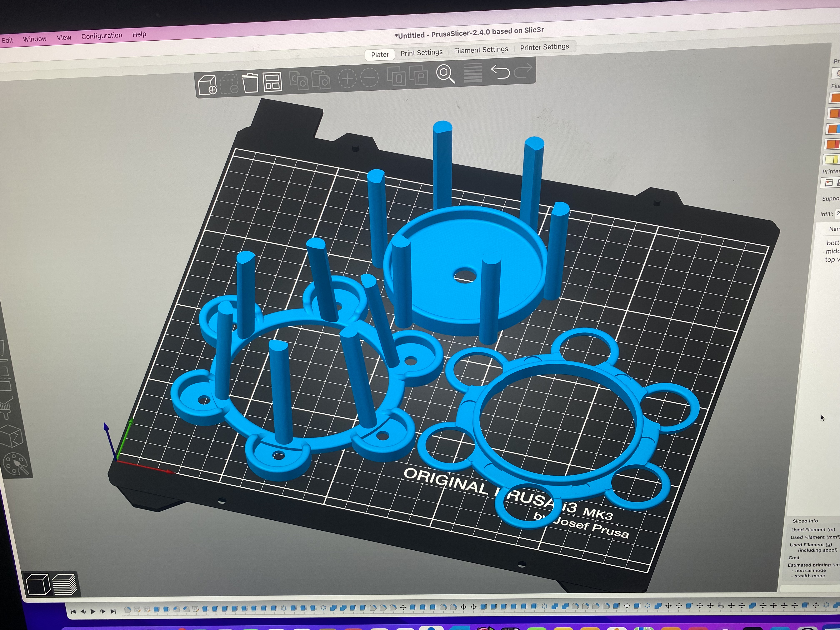Jump to timeline start in background window
This screenshot has height=630, width=840.
tap(73, 611)
